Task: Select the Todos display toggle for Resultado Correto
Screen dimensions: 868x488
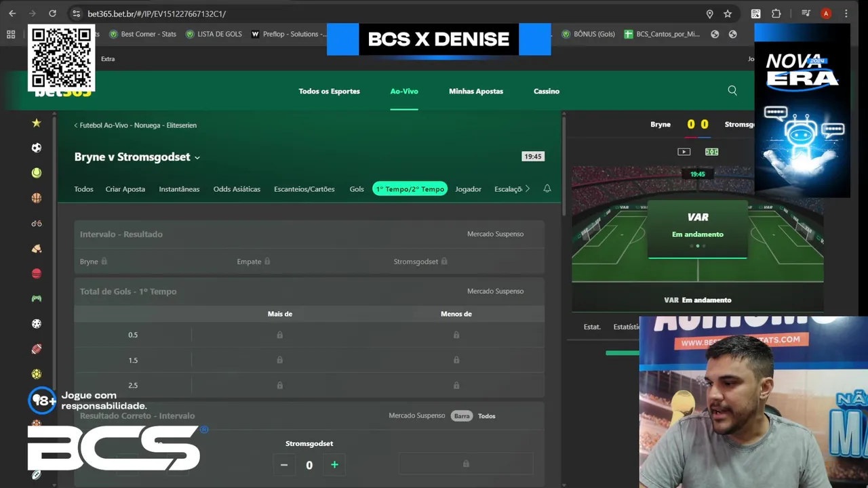Action: tap(486, 415)
